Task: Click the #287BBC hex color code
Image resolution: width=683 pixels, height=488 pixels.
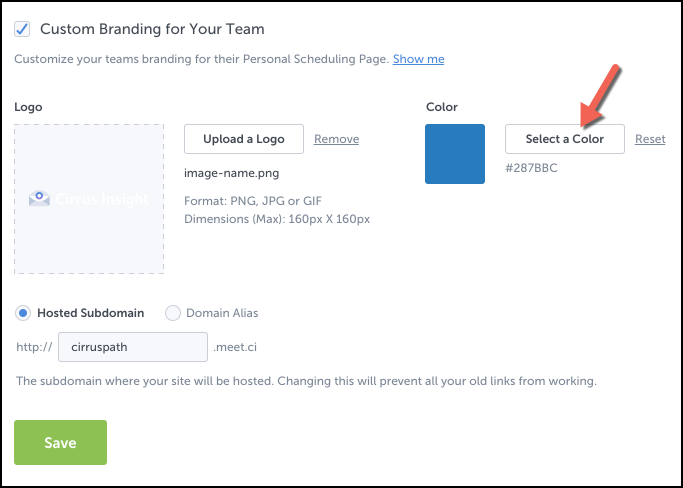Action: point(531,168)
